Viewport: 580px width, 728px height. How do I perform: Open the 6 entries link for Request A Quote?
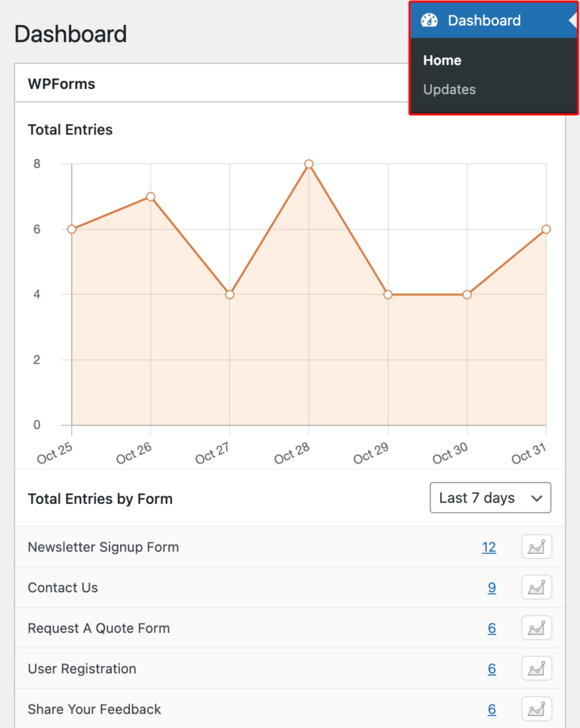491,628
